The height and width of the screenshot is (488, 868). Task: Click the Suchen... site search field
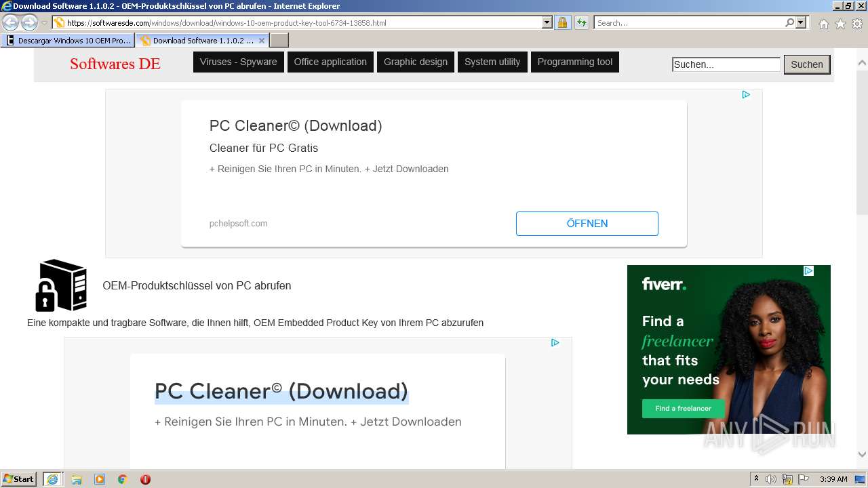(726, 64)
